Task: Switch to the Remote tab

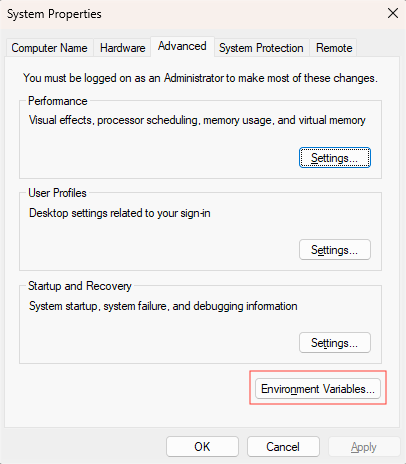Action: (334, 48)
